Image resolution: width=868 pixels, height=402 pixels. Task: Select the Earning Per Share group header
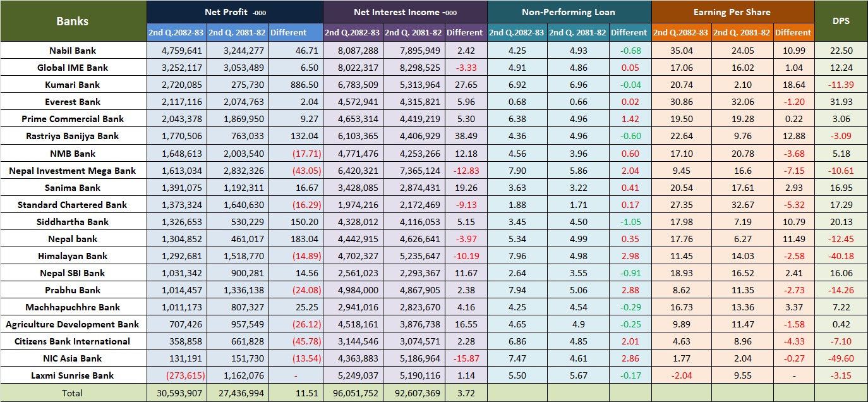732,12
